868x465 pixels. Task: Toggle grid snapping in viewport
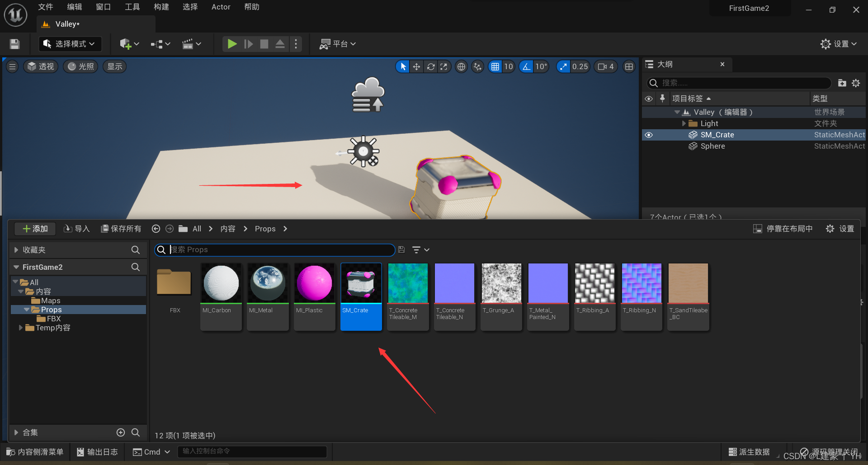(x=495, y=67)
